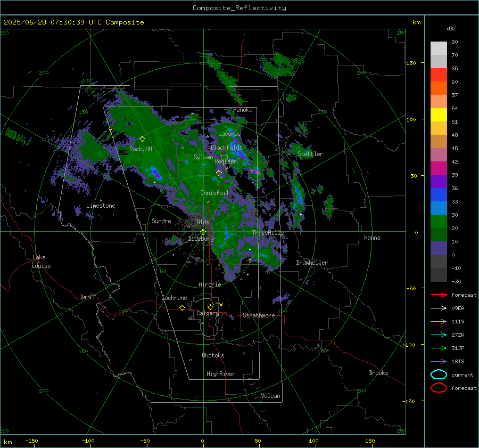
Task: Click the bright red 60-65 dBZ swatch
Action: 439,75
